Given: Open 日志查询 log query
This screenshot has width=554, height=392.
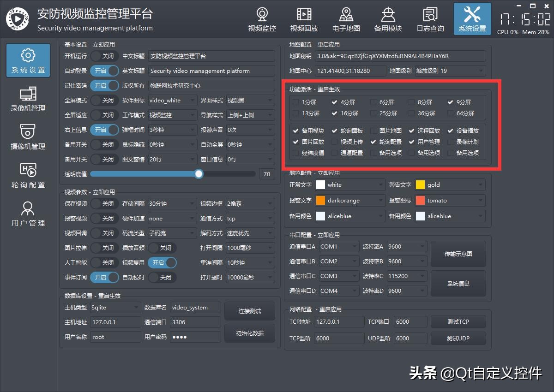Looking at the screenshot, I should [x=429, y=19].
